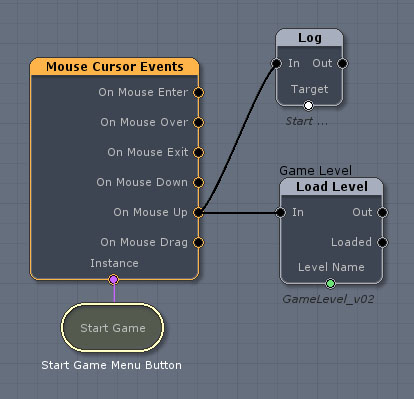Select the Start Game variable node
Screen dimensions: 414x399
point(113,328)
